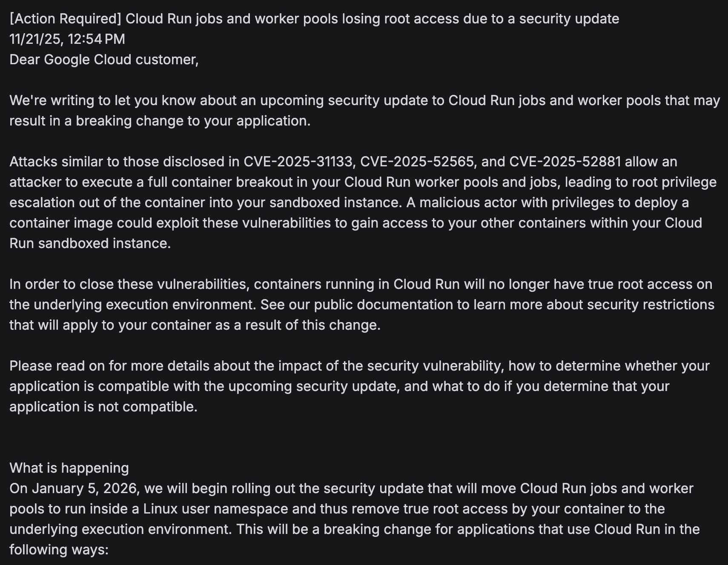The width and height of the screenshot is (728, 565).
Task: Click the CVE-2025-52881 identifier
Action: click(565, 162)
